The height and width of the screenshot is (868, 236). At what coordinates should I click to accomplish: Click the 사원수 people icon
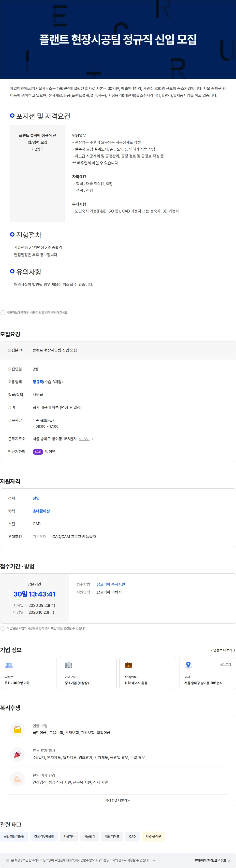point(9,665)
